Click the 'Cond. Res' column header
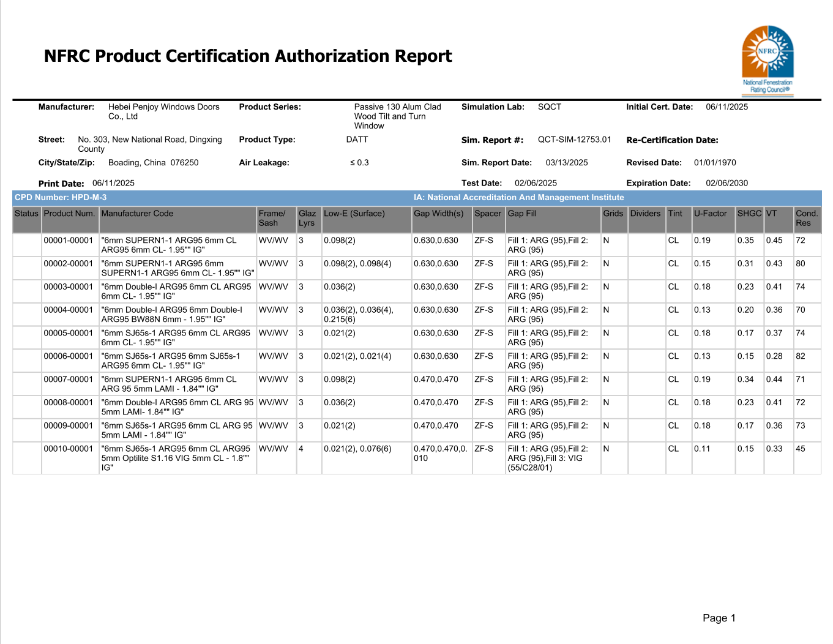833x644 pixels. click(807, 219)
